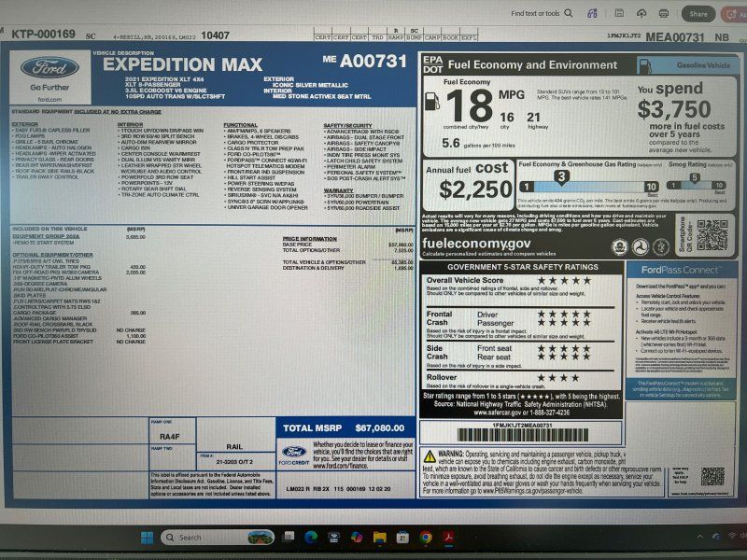Viewport: 747px width, 560px height.
Task: Click the 'ford.com' text under Go Further
Action: tap(49, 100)
